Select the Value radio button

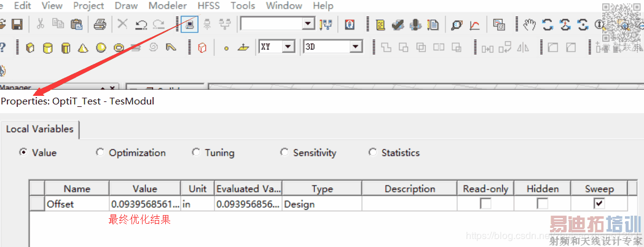(x=23, y=152)
